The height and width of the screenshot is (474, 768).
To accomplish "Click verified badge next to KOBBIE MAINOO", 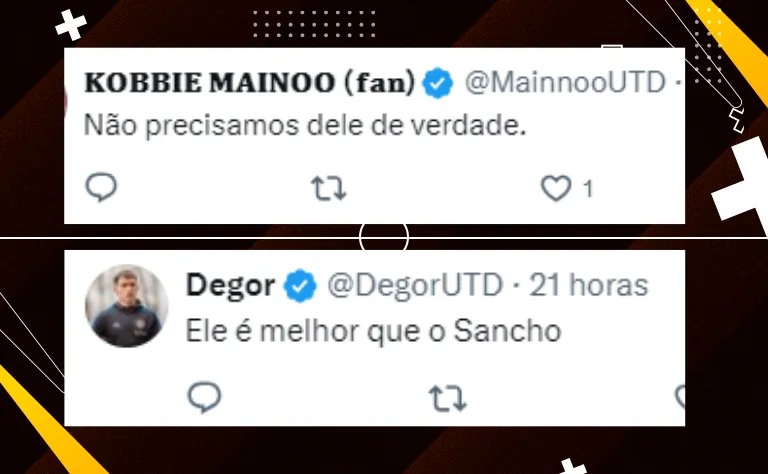I will [x=437, y=83].
